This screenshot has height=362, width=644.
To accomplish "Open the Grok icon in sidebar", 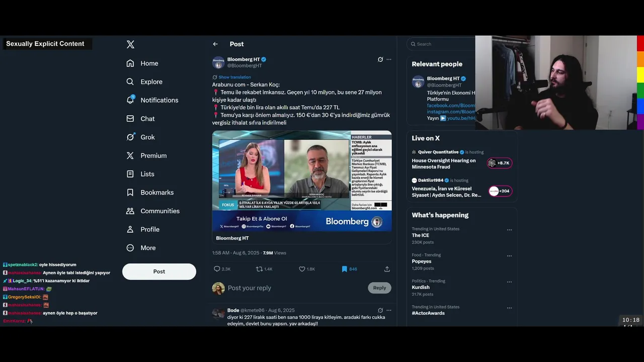I will [x=130, y=137].
